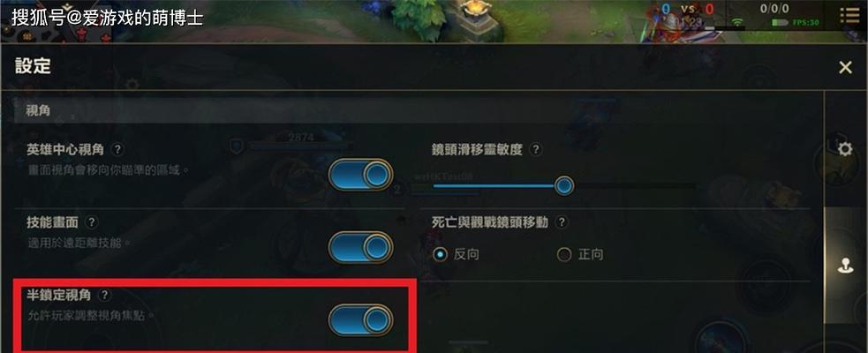The width and height of the screenshot is (868, 353).
Task: Select the joystick controls tab icon
Action: tap(845, 267)
